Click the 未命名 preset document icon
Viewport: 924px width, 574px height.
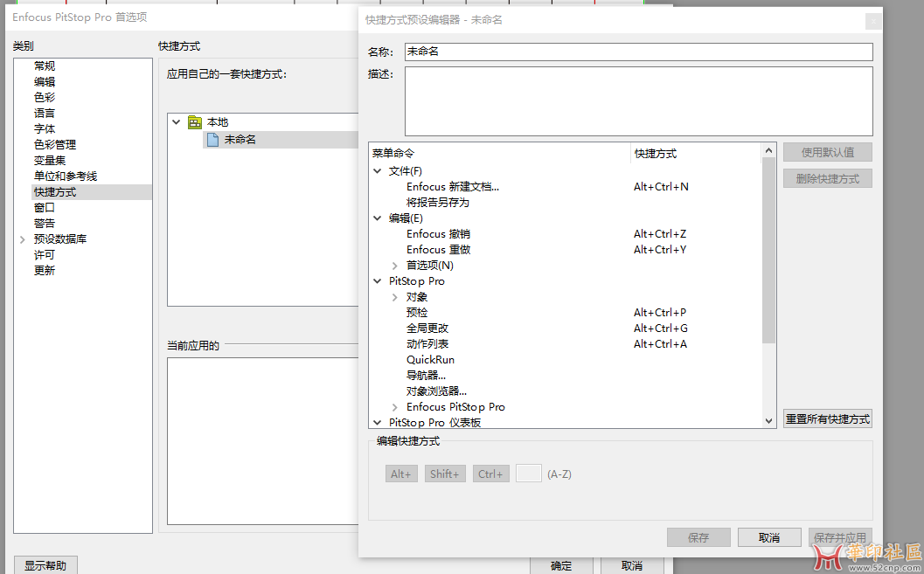[212, 140]
